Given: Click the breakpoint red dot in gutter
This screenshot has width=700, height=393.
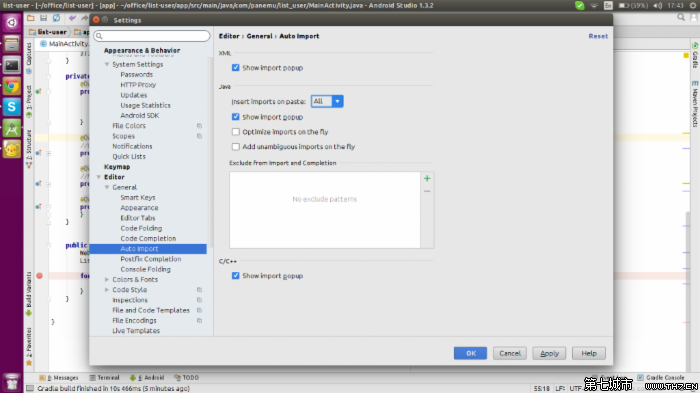Looking at the screenshot, I should point(39,276).
